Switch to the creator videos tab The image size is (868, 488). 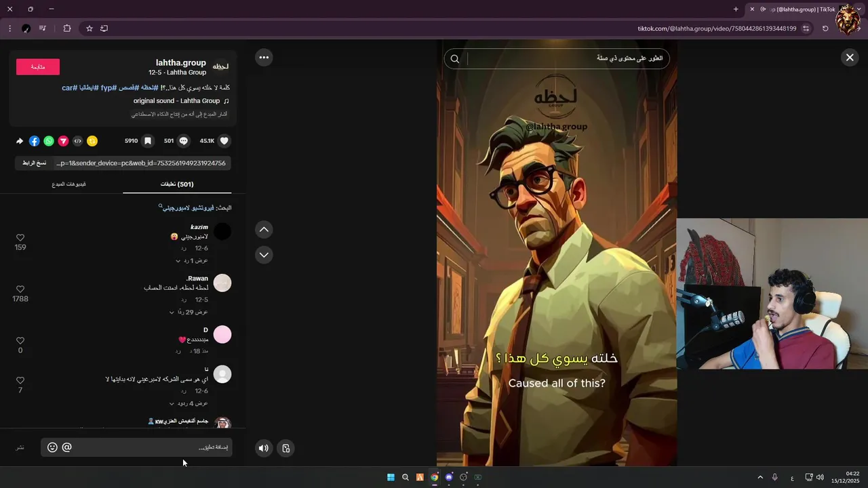coord(68,184)
